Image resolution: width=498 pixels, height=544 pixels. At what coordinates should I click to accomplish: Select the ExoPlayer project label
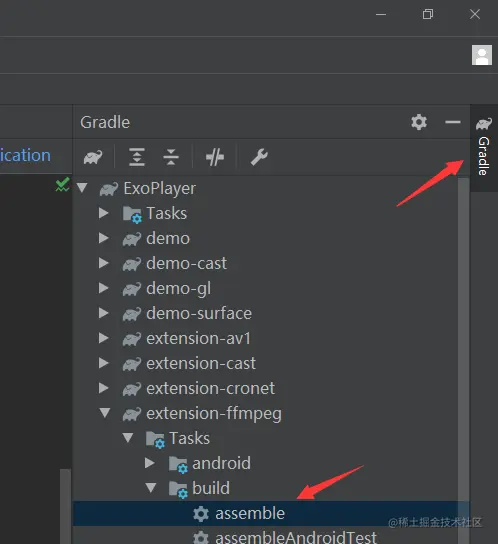click(160, 188)
